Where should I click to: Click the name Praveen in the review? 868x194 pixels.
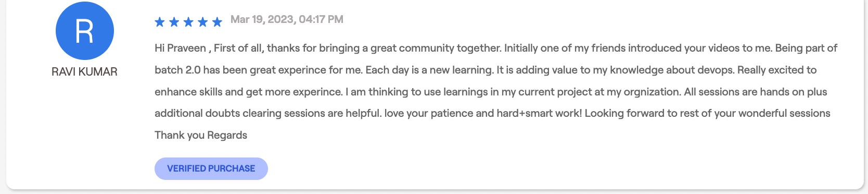(187, 48)
